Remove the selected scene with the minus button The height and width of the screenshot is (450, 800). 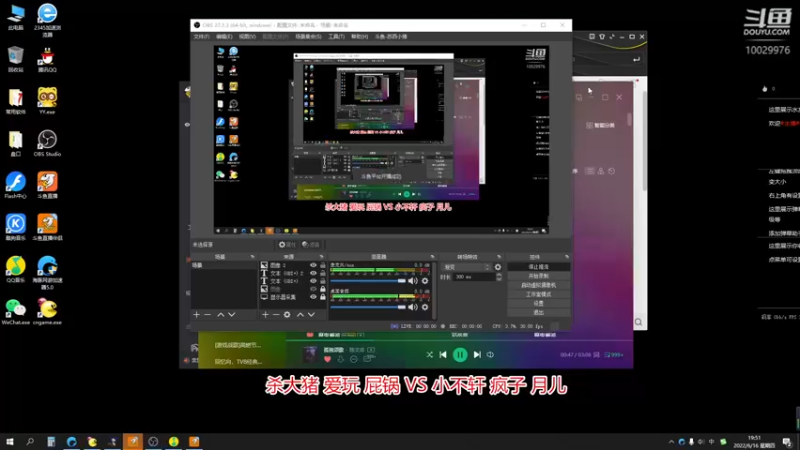coord(208,315)
